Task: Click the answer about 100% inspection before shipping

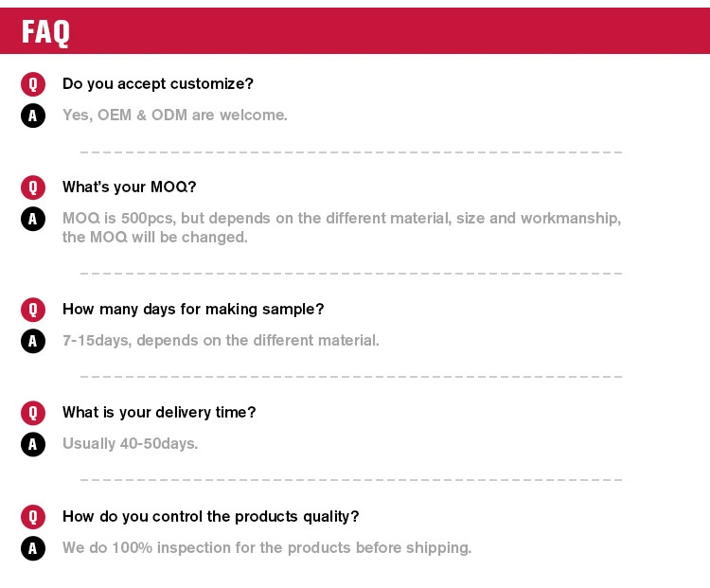Action: pos(266,547)
